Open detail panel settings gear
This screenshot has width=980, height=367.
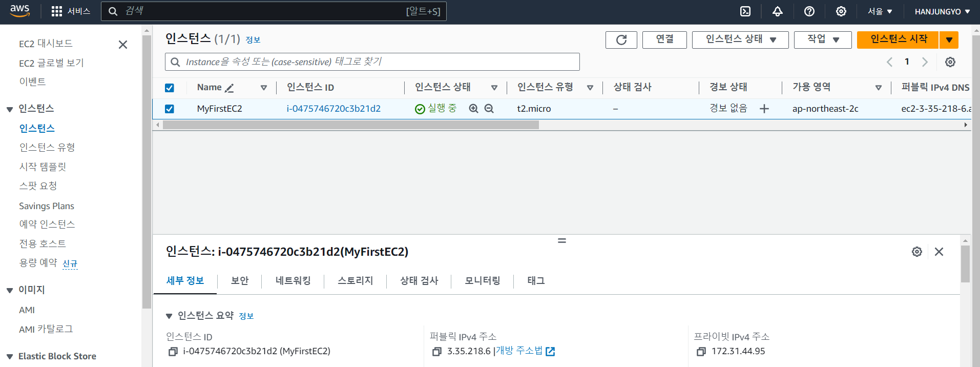click(917, 252)
